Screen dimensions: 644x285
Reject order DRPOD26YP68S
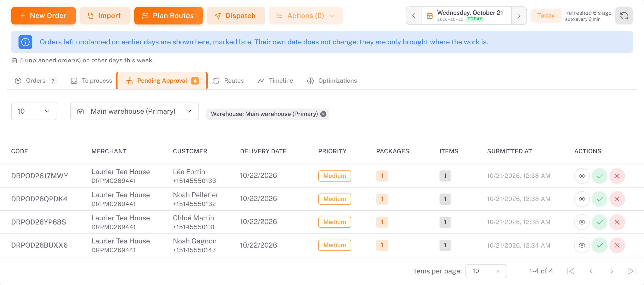click(x=617, y=222)
